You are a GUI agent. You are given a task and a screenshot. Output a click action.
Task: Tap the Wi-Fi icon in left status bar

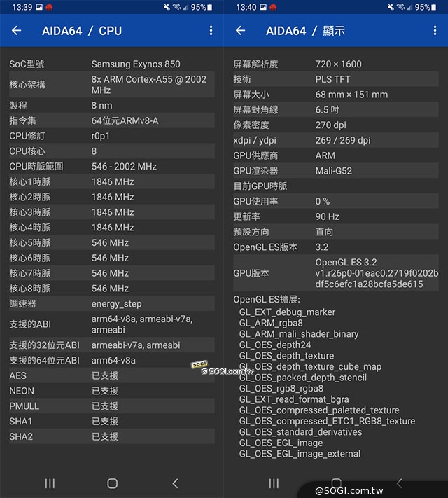(177, 7)
